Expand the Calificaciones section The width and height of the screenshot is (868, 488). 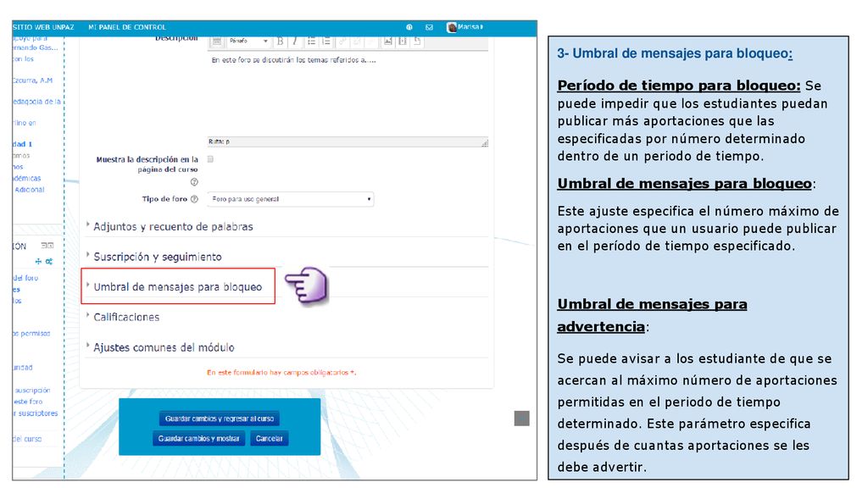click(x=126, y=317)
